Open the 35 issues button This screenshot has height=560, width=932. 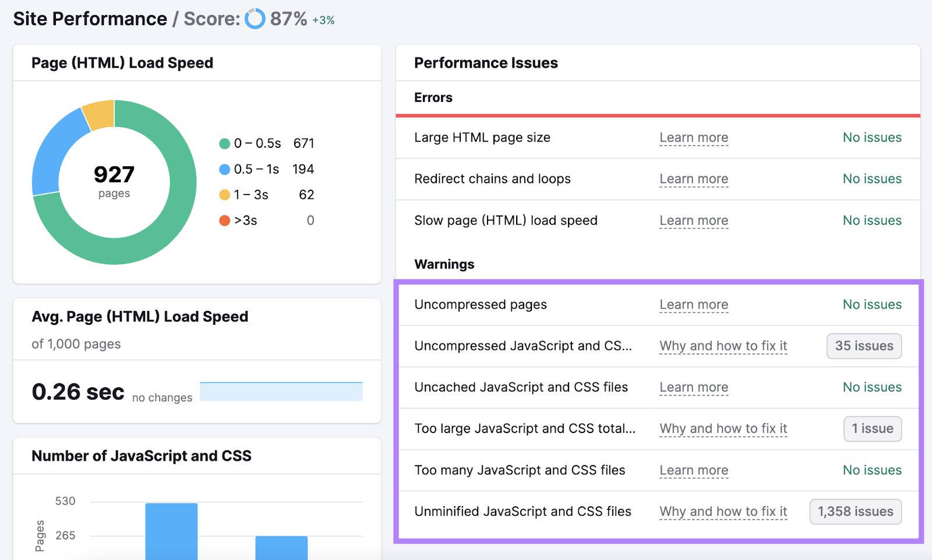click(864, 346)
